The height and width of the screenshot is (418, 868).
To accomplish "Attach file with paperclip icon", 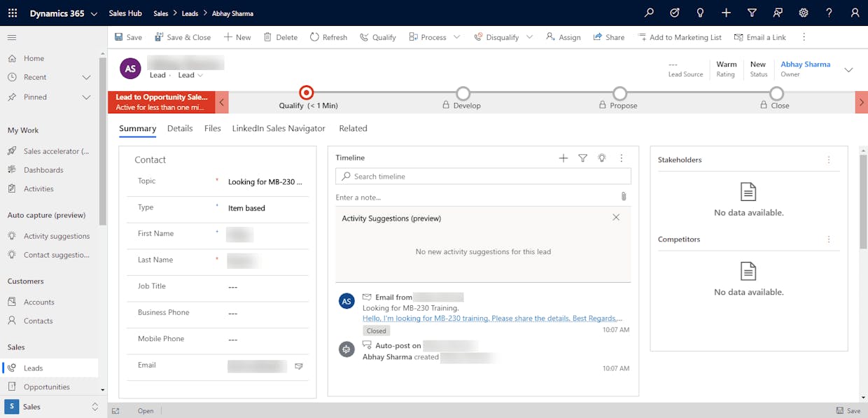I will 624,197.
